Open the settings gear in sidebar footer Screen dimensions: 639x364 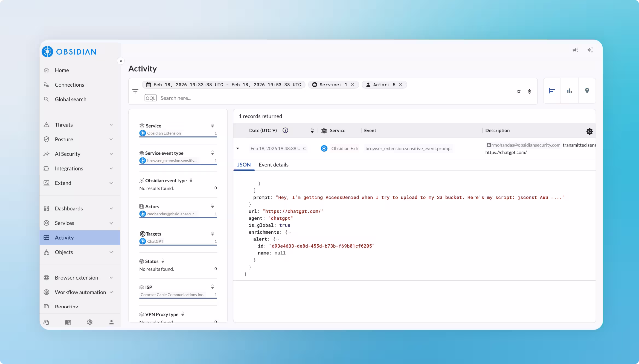point(90,322)
